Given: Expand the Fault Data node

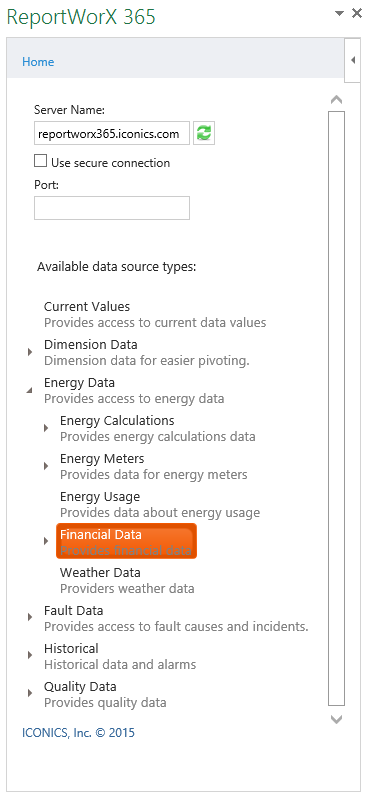Looking at the screenshot, I should (x=30, y=617).
